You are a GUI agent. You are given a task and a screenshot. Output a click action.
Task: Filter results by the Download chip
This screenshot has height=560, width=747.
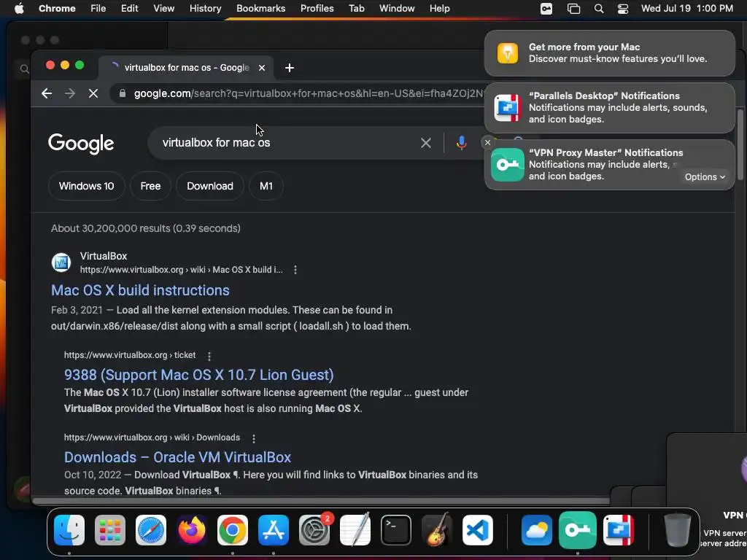pyautogui.click(x=209, y=186)
